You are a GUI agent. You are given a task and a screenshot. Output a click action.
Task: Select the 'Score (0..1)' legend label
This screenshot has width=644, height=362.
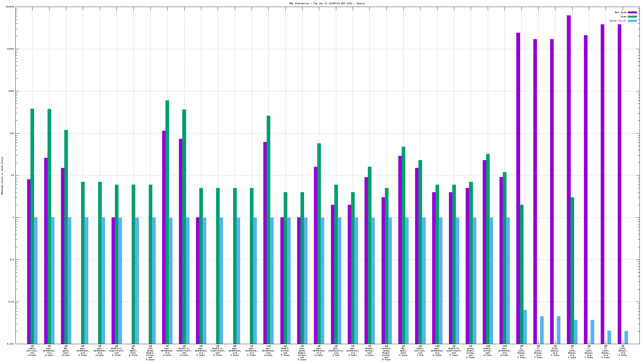(618, 21)
